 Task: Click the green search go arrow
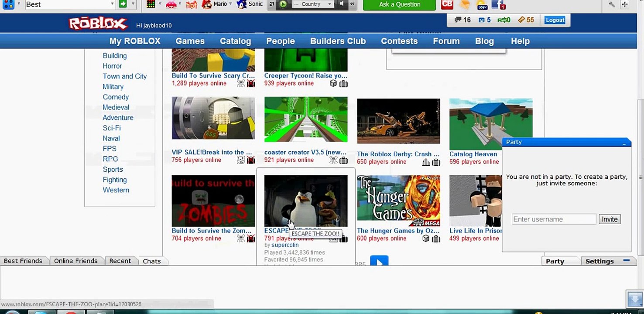pos(123,4)
